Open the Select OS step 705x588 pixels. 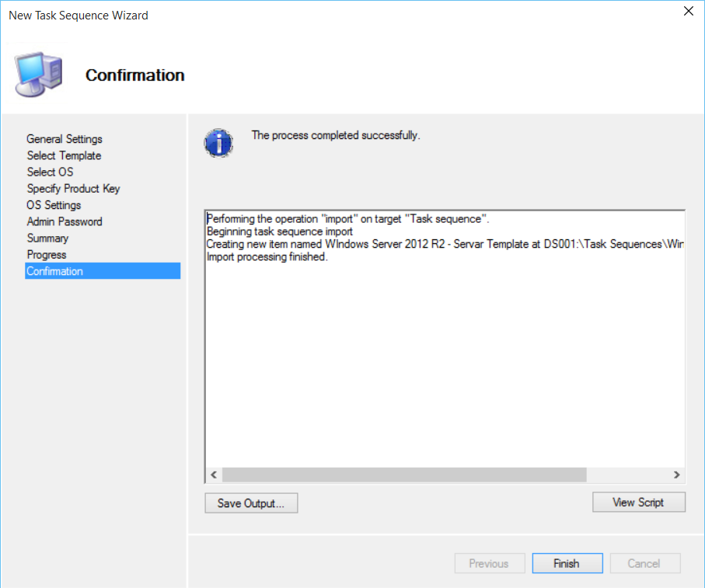pyautogui.click(x=50, y=172)
